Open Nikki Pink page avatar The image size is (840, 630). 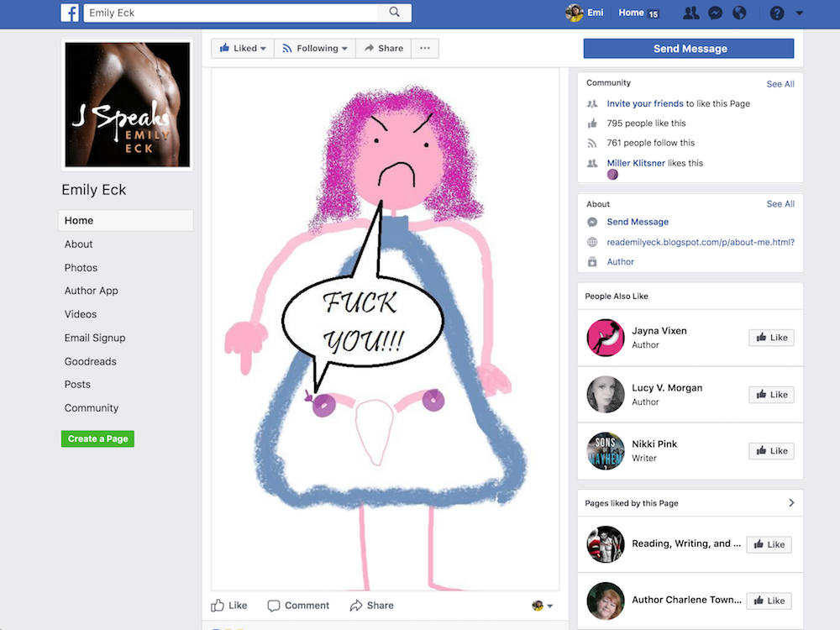[606, 451]
